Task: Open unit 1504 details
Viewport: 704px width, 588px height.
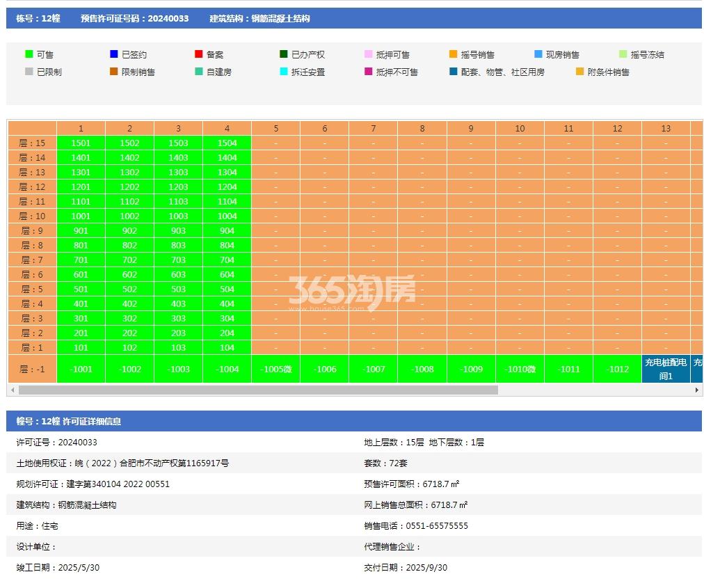Action: tap(227, 143)
